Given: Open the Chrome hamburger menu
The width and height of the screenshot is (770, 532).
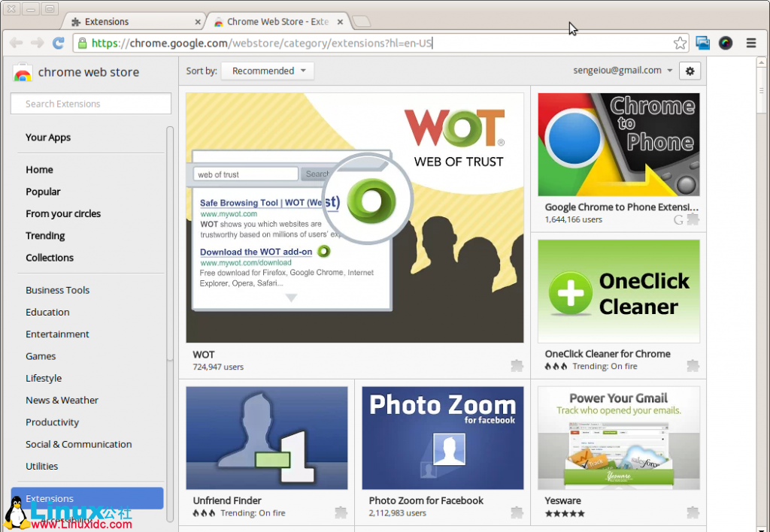Looking at the screenshot, I should tap(751, 43).
